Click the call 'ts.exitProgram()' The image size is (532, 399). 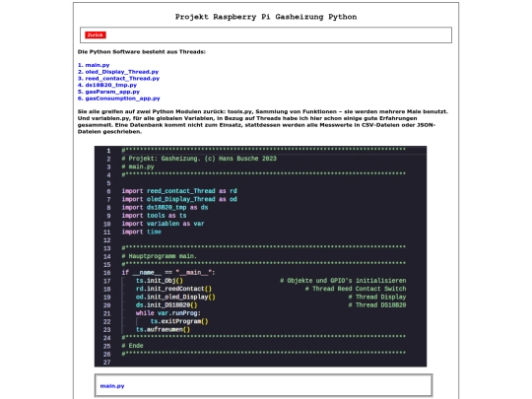pyautogui.click(x=179, y=321)
